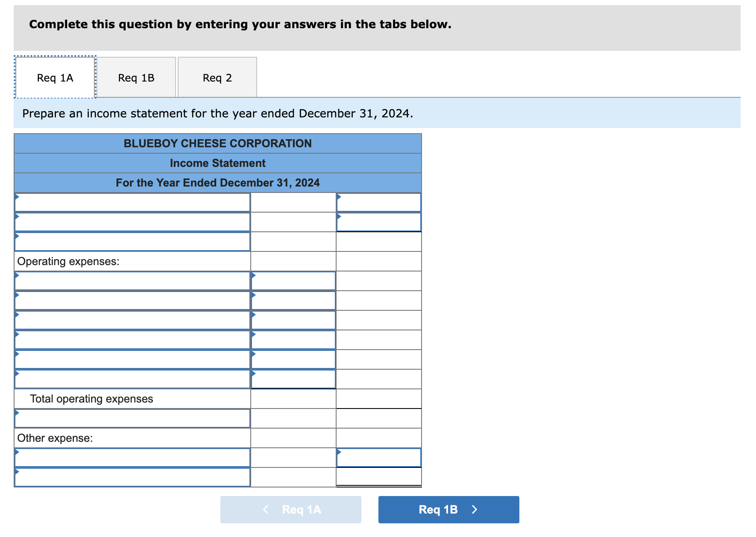Screen dimensions: 756x537
Task: Open the last operating expense account dropdown
Action: (132, 378)
